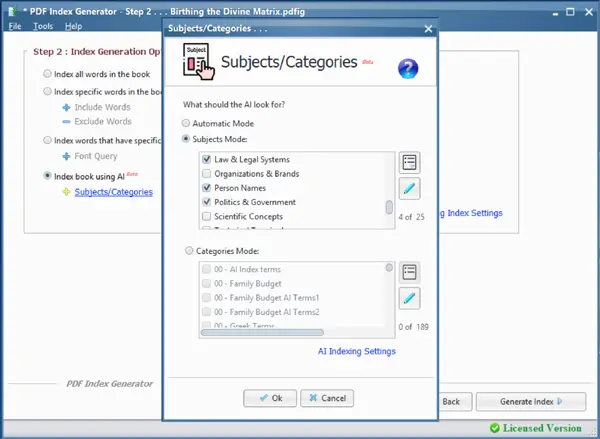Screen dimensions: 600x439
Task: Select Index book using AI radio button
Action: click(47, 176)
